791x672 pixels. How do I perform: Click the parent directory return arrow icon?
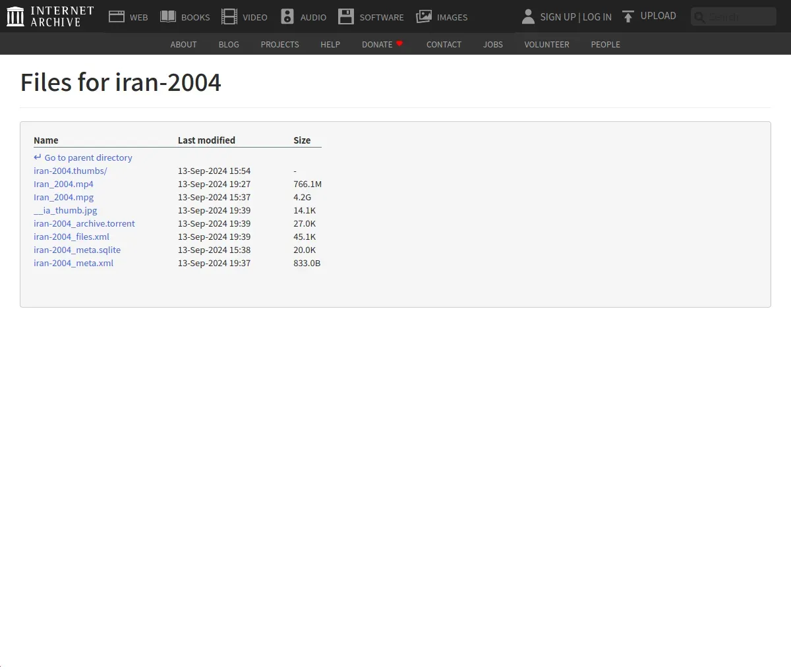coord(38,157)
